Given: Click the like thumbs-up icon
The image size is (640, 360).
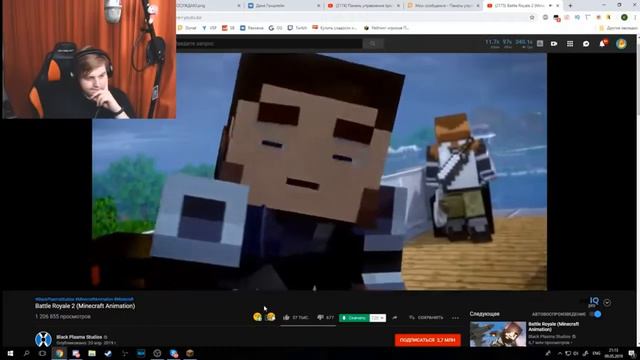Looking at the screenshot, I should pos(286,317).
